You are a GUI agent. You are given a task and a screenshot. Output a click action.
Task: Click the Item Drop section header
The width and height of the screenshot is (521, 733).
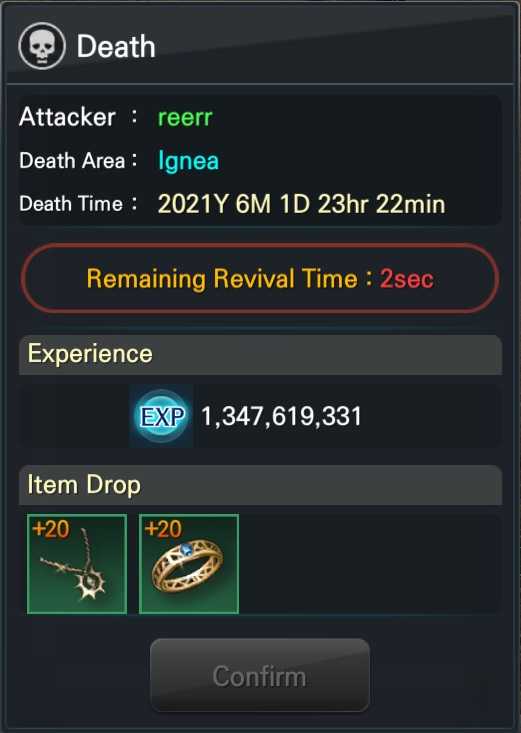pyautogui.click(x=260, y=485)
